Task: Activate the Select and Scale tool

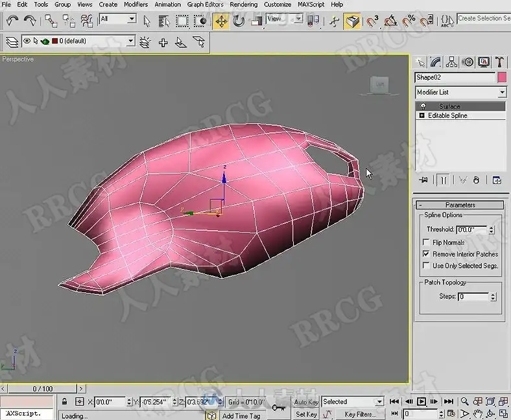Action: [256, 21]
